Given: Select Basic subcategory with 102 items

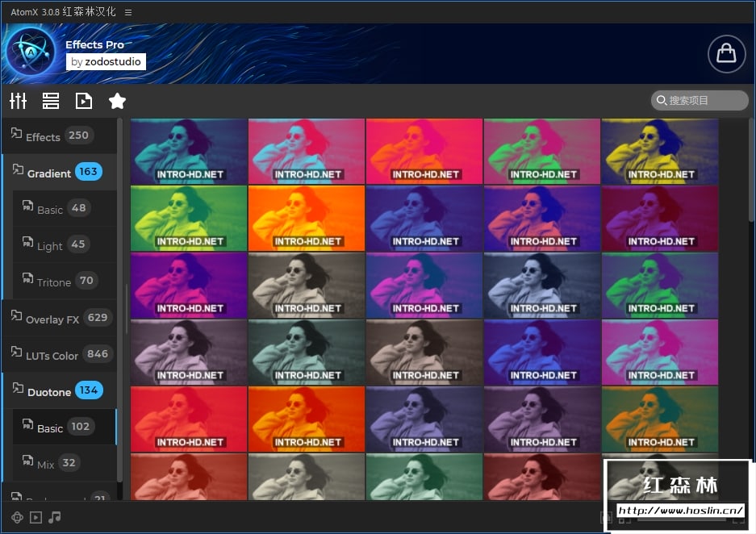Looking at the screenshot, I should [x=65, y=427].
